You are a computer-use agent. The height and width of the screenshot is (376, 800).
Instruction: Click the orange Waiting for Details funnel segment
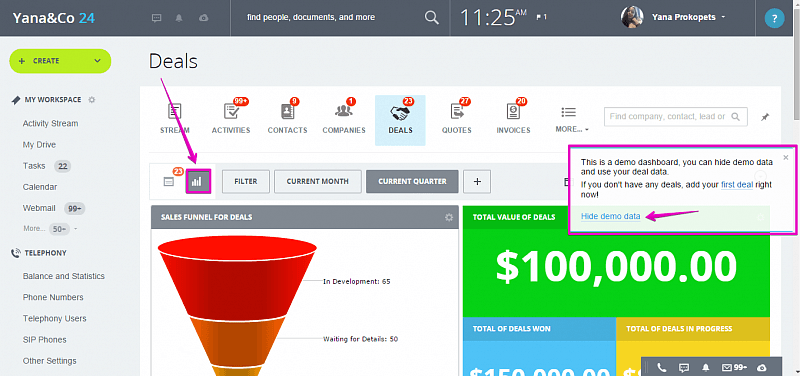237,342
